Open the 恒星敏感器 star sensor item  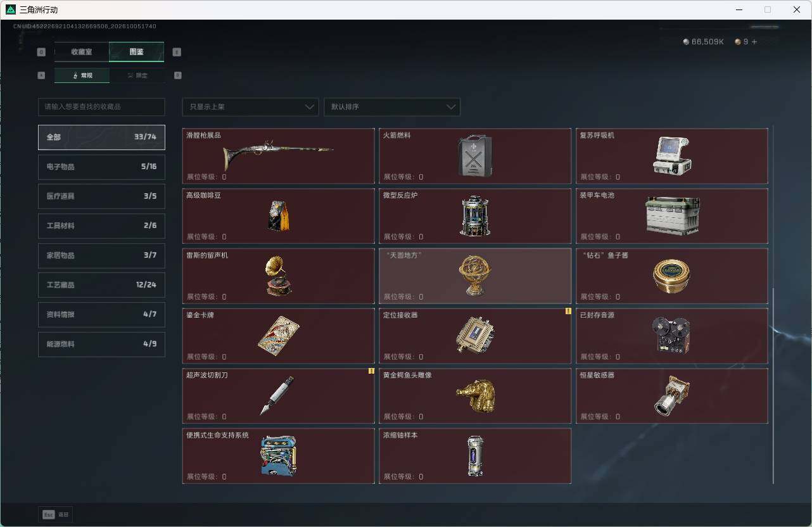point(672,396)
